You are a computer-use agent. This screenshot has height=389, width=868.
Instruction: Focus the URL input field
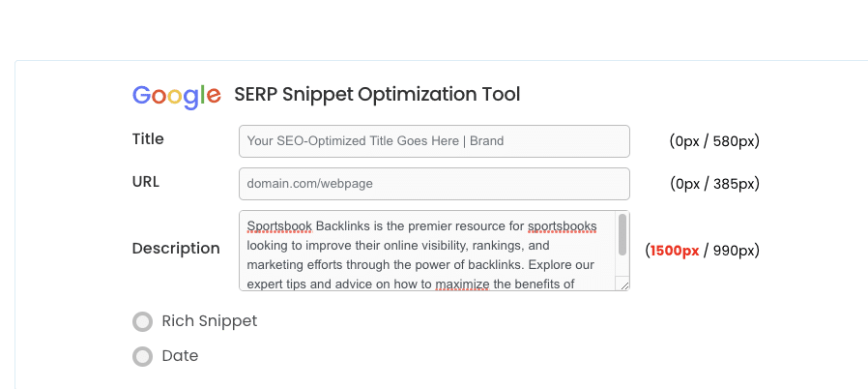434,184
